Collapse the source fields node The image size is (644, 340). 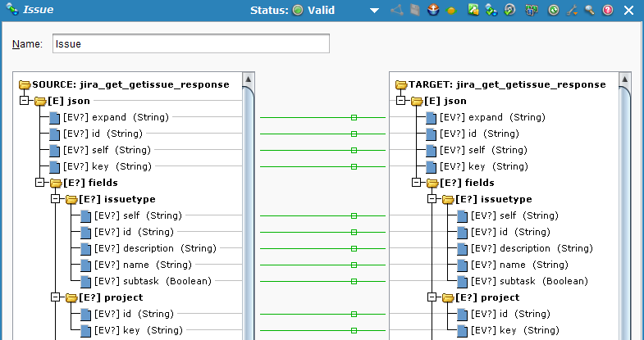[x=39, y=183]
